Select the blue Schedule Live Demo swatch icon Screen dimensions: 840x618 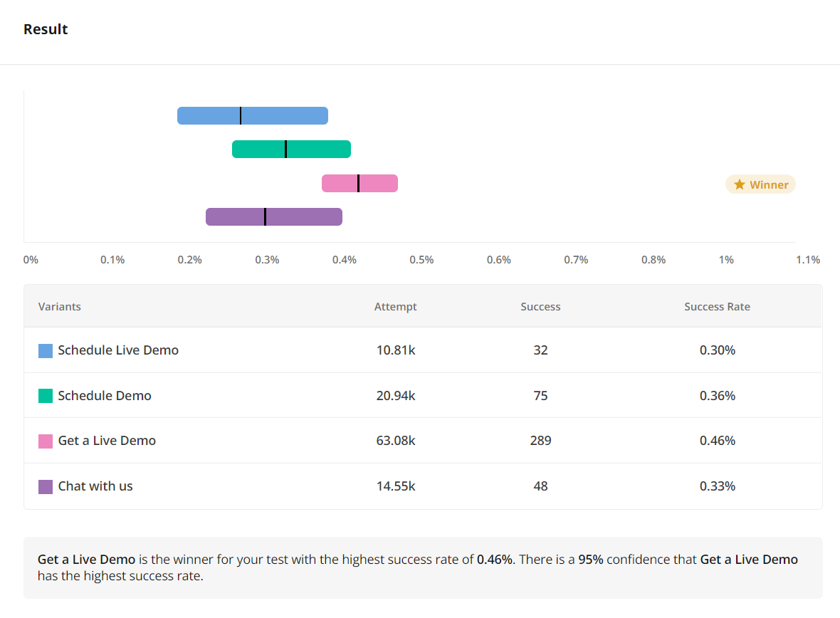click(x=45, y=350)
